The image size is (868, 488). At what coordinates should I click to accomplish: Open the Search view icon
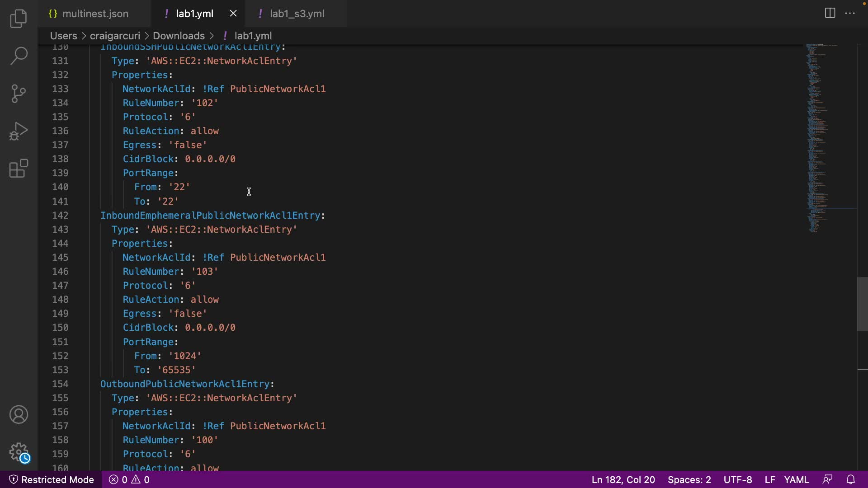click(19, 56)
